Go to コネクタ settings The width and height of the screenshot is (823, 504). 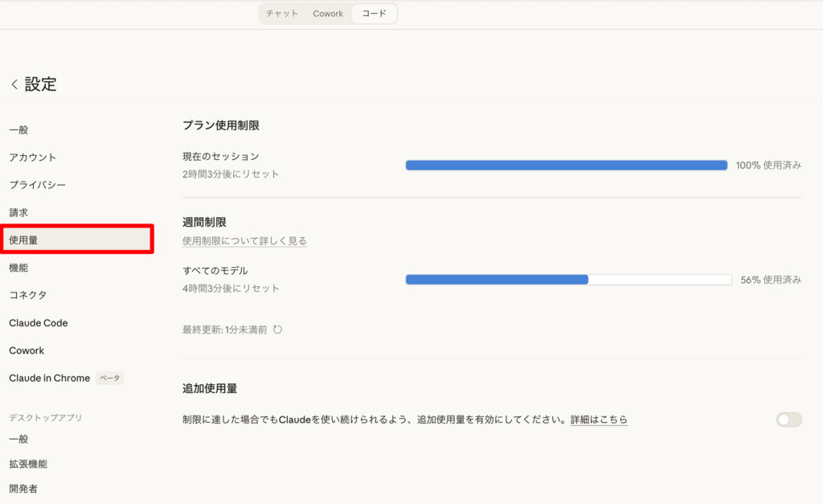[x=28, y=295]
